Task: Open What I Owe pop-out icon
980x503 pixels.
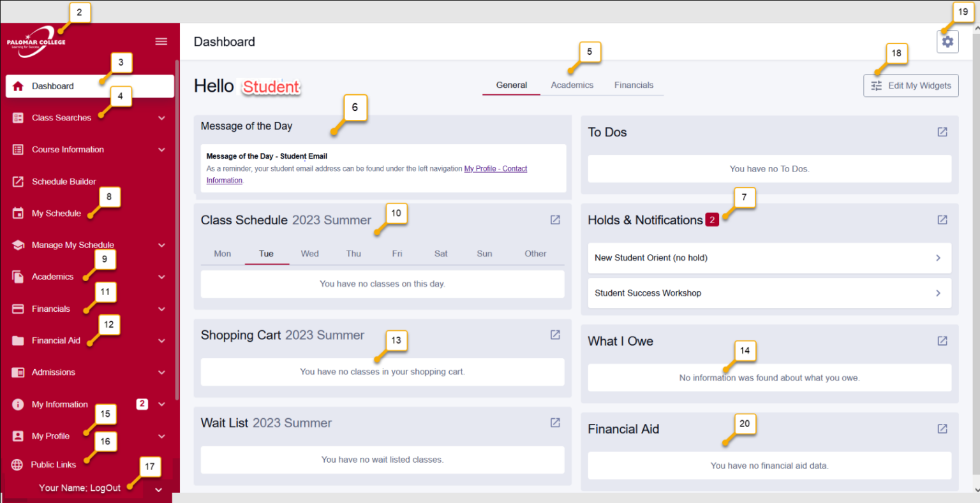Action: [942, 341]
